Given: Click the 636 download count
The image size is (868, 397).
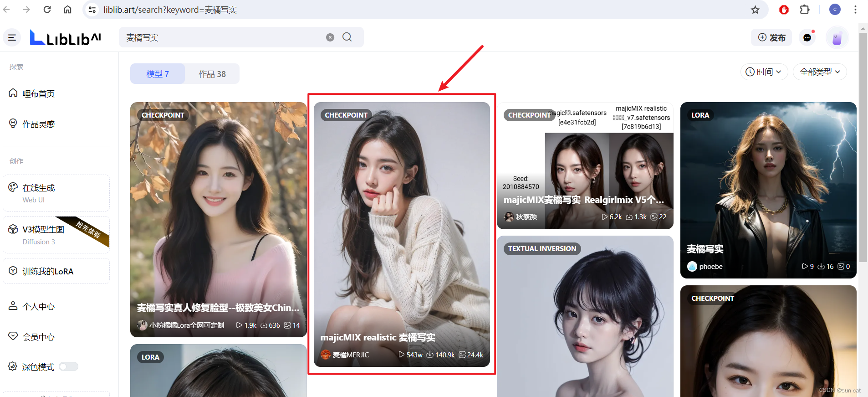Looking at the screenshot, I should [271, 325].
